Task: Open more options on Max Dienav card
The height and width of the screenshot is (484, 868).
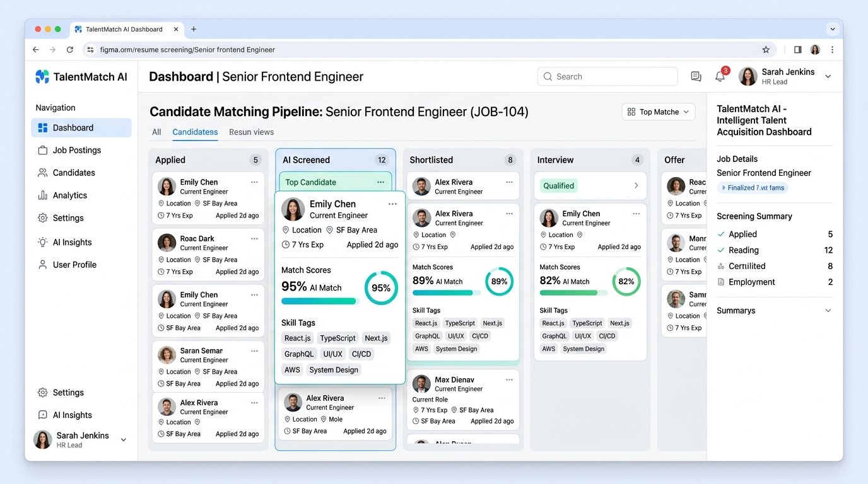Action: (x=509, y=380)
